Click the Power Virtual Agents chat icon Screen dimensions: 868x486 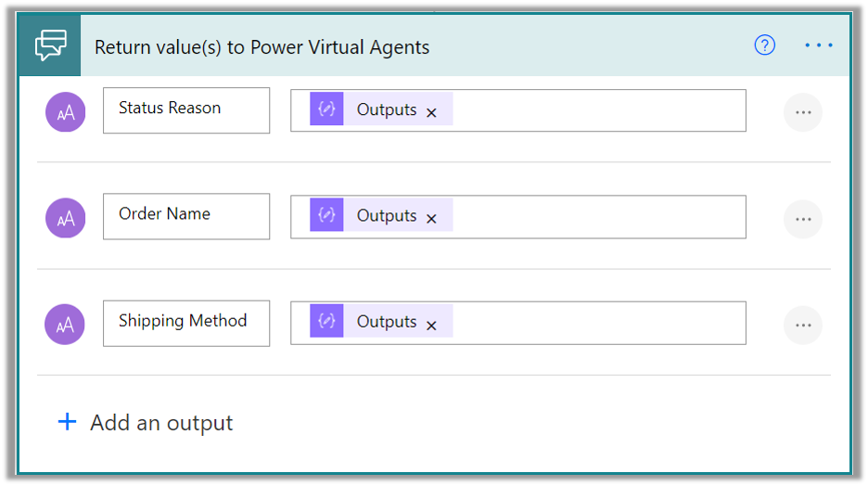50,45
